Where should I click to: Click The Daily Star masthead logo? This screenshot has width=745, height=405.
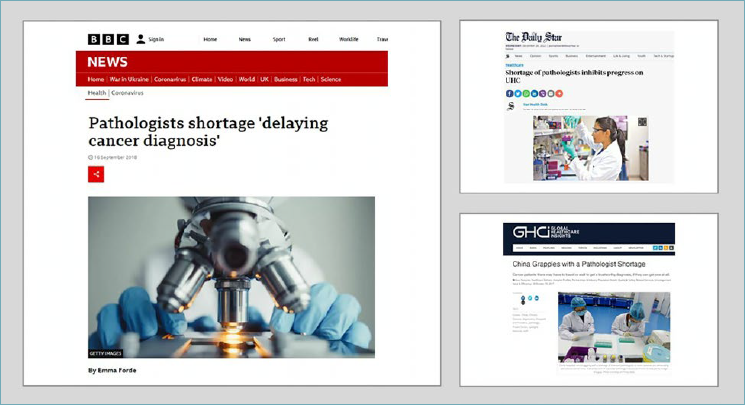(x=534, y=37)
